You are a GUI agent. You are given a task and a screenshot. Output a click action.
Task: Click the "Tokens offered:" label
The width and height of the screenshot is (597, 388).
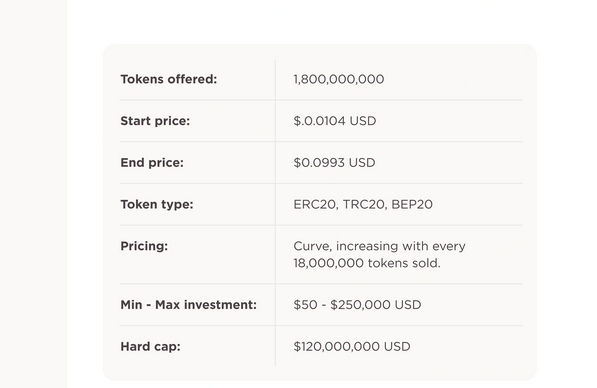169,79
